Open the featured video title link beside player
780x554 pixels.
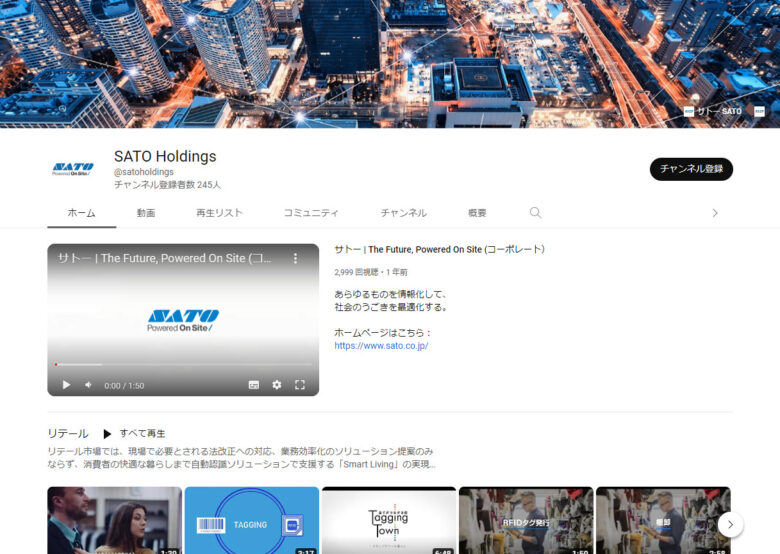(x=439, y=249)
